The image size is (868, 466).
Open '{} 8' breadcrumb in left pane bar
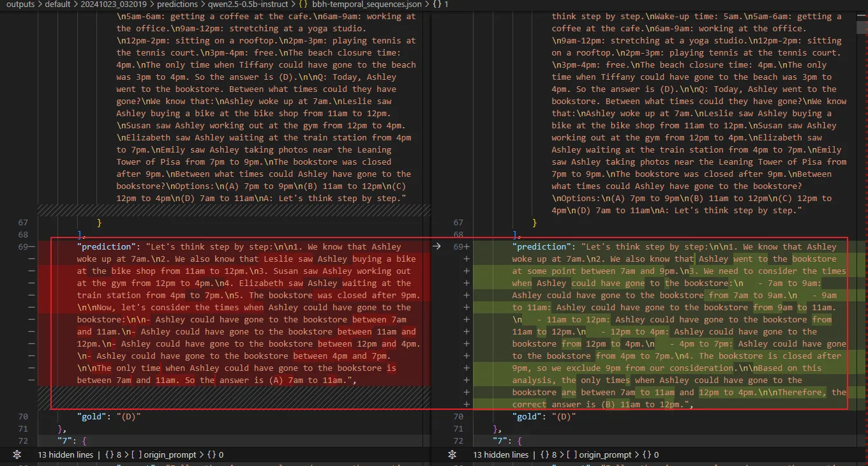[x=112, y=455]
